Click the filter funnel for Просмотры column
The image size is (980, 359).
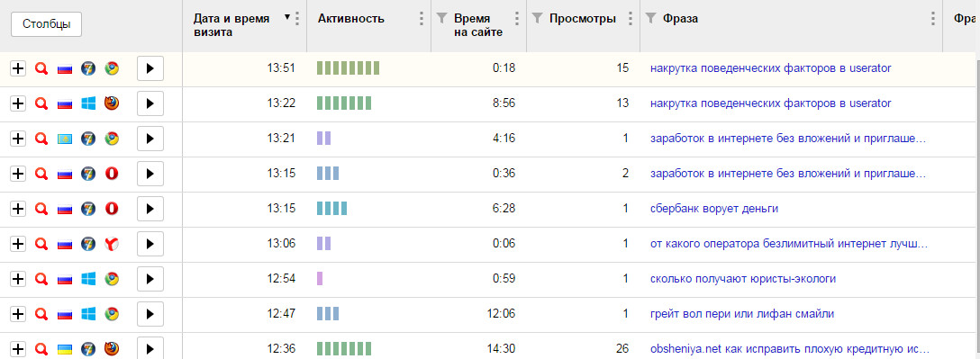pos(537,18)
